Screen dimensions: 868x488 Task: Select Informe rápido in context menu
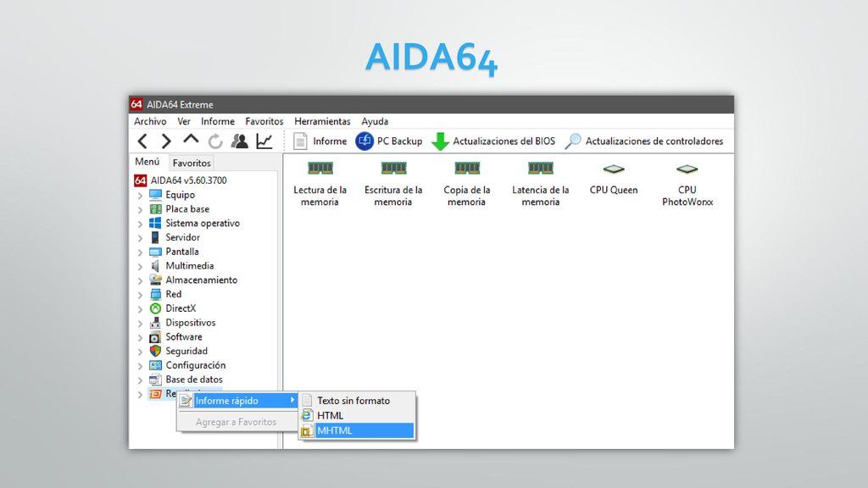click(x=238, y=401)
